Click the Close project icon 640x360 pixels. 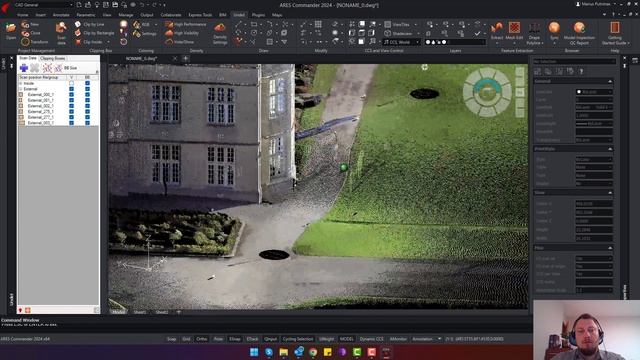pos(25,33)
